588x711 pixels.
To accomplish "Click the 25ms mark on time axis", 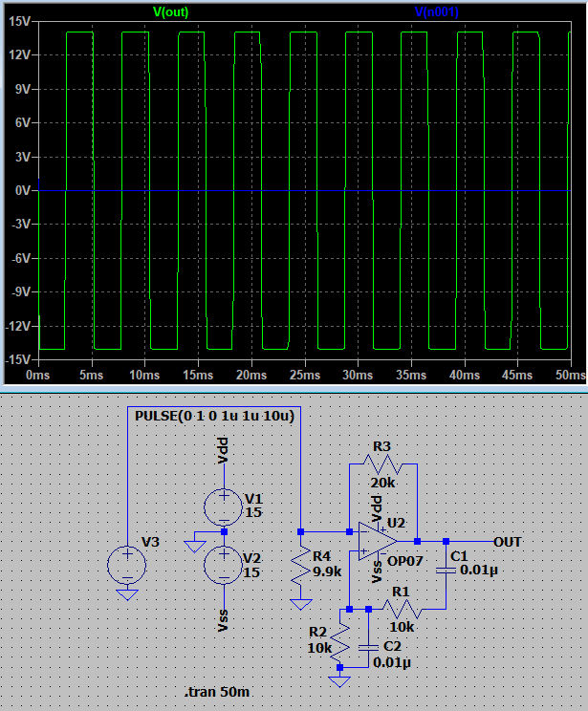I will 303,376.
